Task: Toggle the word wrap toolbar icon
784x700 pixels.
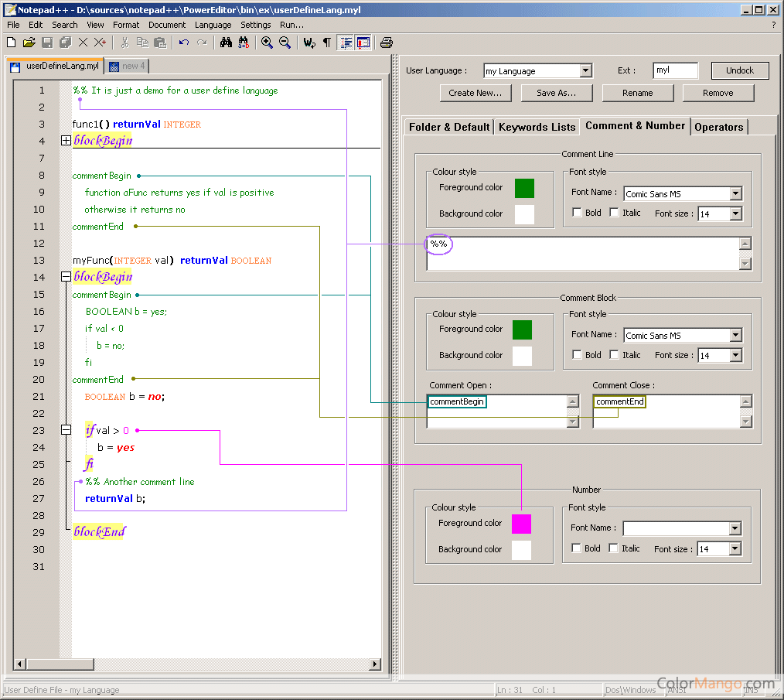Action: click(x=309, y=43)
